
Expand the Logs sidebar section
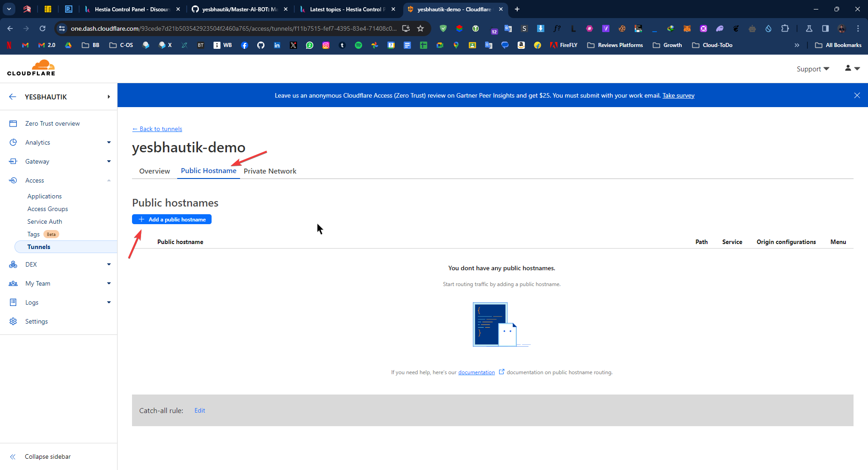(109, 302)
